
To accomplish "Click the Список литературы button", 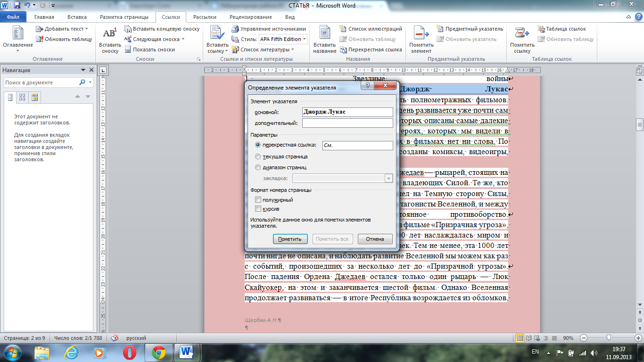I will [263, 49].
